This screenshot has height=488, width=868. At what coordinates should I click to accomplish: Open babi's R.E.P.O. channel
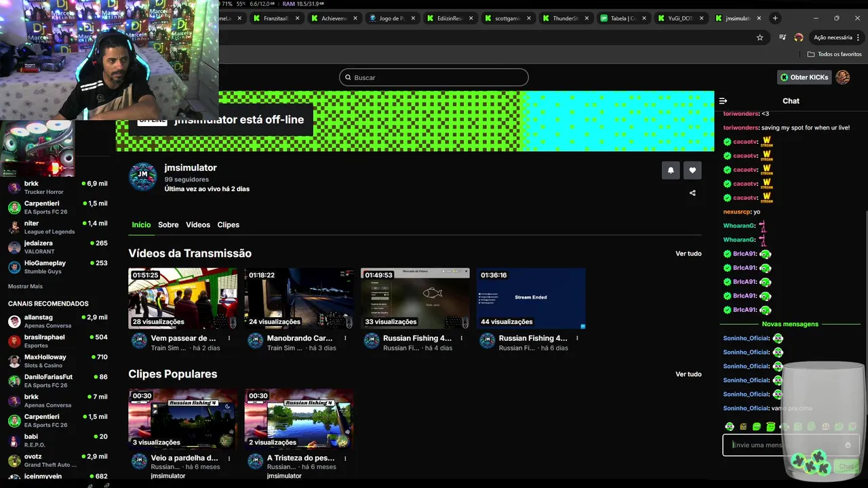pyautogui.click(x=58, y=441)
